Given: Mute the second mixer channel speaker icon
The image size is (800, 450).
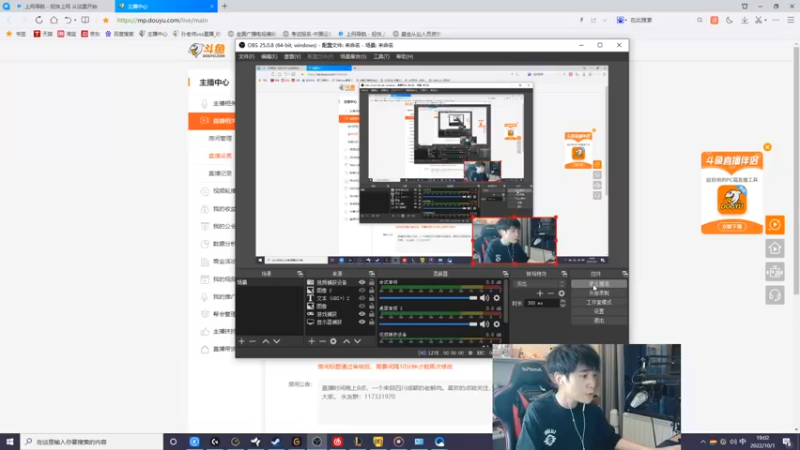Looking at the screenshot, I should coord(484,324).
